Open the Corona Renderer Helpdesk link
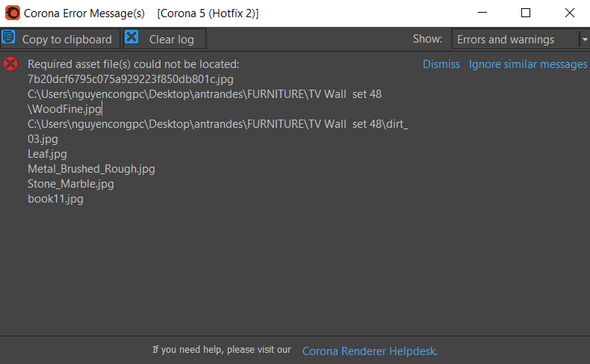This screenshot has width=590, height=364. 370,351
